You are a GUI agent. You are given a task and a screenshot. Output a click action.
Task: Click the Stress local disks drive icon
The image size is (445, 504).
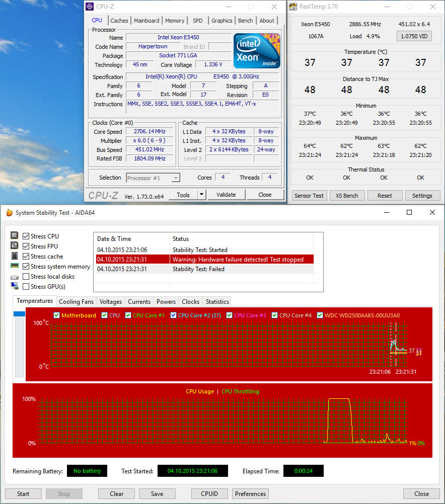[x=15, y=277]
